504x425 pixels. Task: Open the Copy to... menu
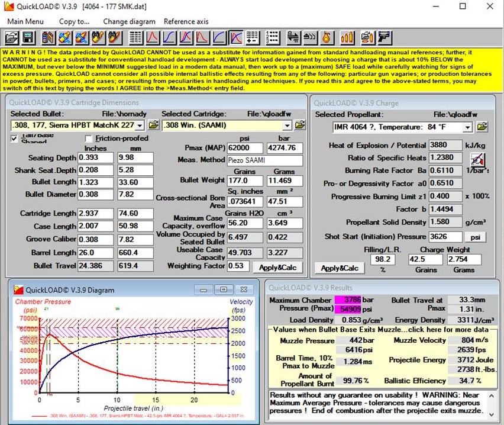(75, 21)
